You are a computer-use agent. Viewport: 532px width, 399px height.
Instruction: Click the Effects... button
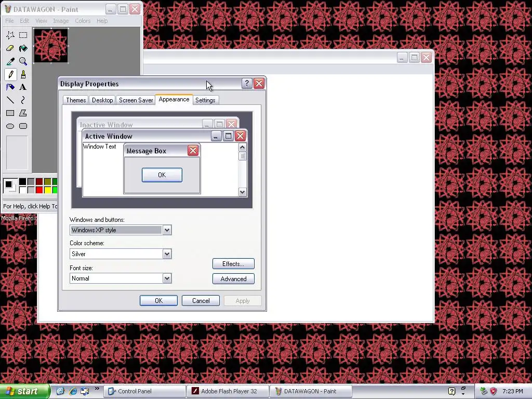(233, 263)
